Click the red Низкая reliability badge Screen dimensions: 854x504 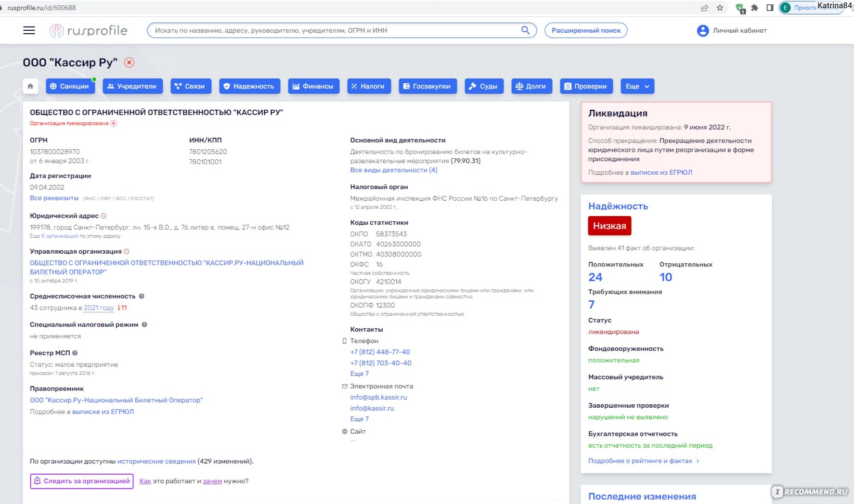609,226
